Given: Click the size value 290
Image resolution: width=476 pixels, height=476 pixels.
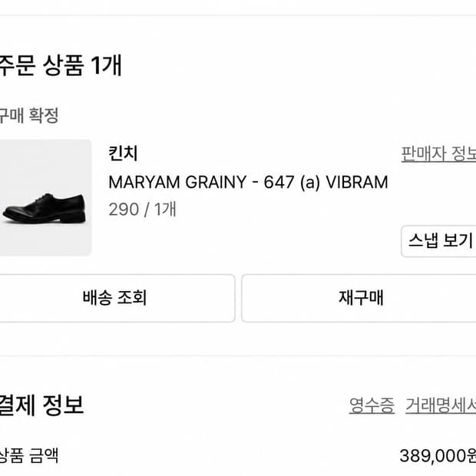Looking at the screenshot, I should [x=124, y=210].
